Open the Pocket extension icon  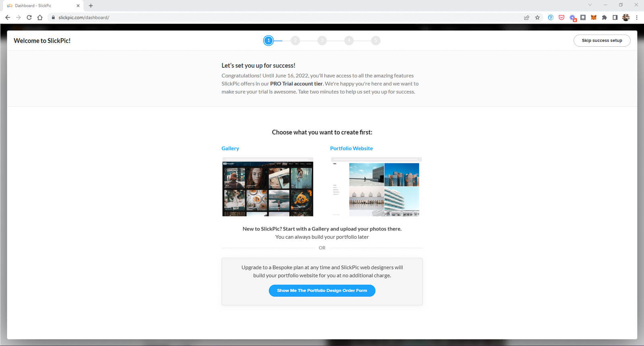coord(561,18)
